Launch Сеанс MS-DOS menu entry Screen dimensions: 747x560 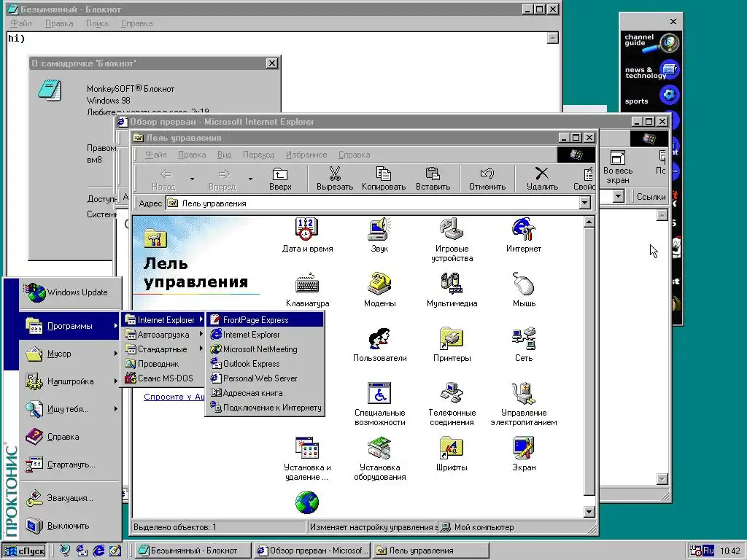point(163,378)
